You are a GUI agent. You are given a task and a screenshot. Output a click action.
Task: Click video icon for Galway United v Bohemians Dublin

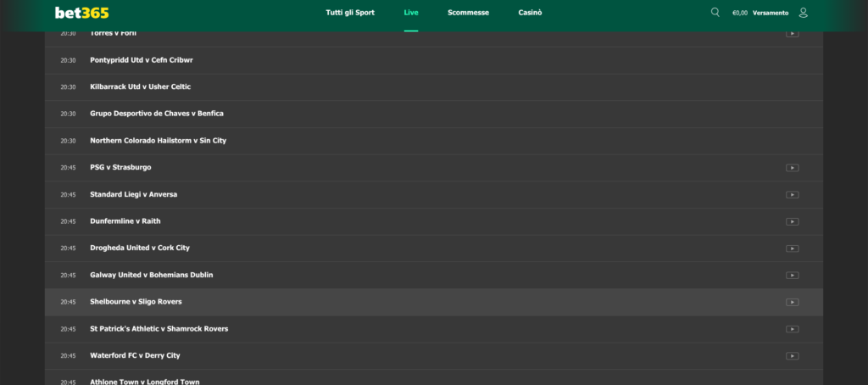(x=792, y=275)
